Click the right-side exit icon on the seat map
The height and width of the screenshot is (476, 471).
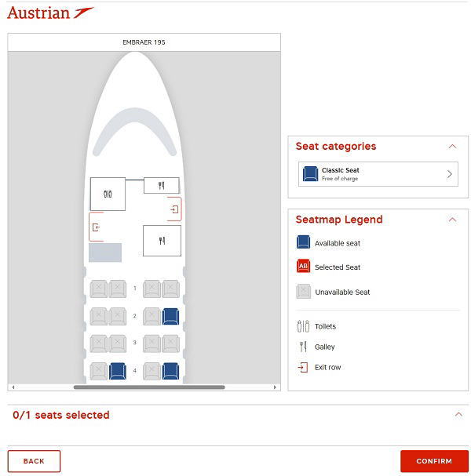point(174,209)
